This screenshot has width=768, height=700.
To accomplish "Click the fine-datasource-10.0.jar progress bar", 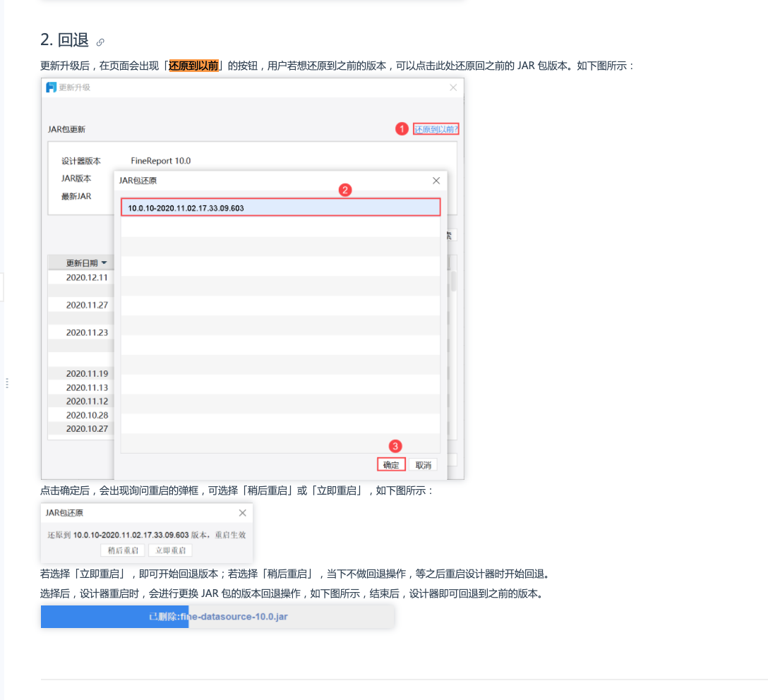I will coord(217,616).
